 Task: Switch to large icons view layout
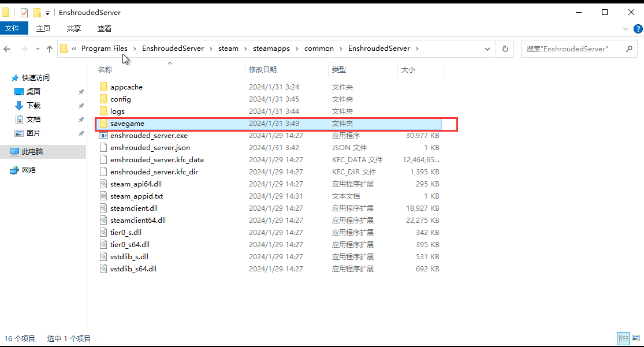[x=636, y=338]
